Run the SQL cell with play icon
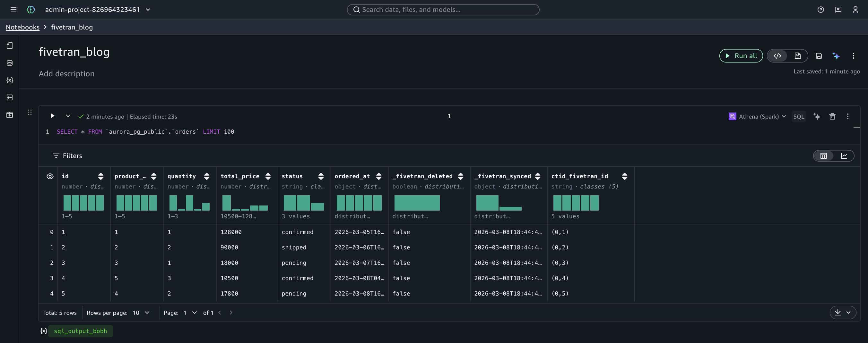This screenshot has width=868, height=343. pos(52,116)
